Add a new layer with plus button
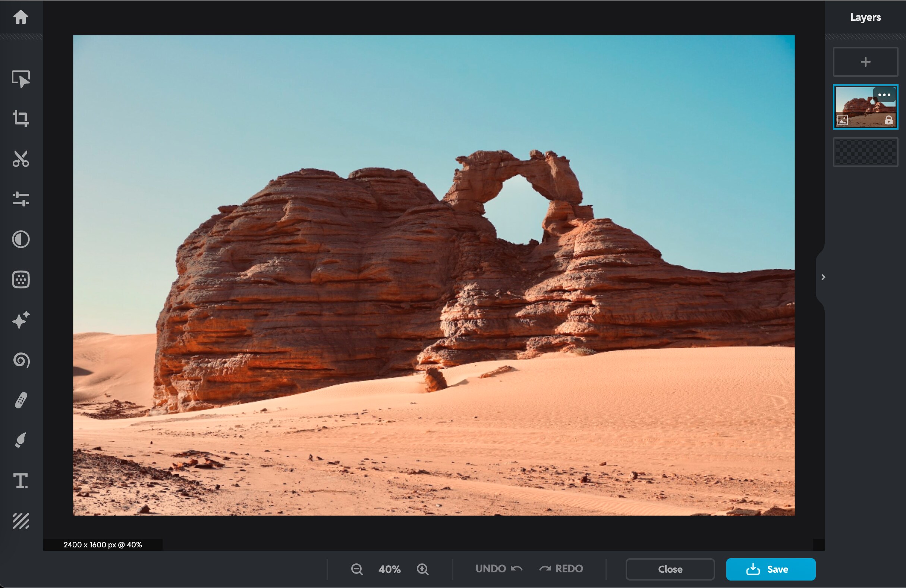 click(x=865, y=61)
